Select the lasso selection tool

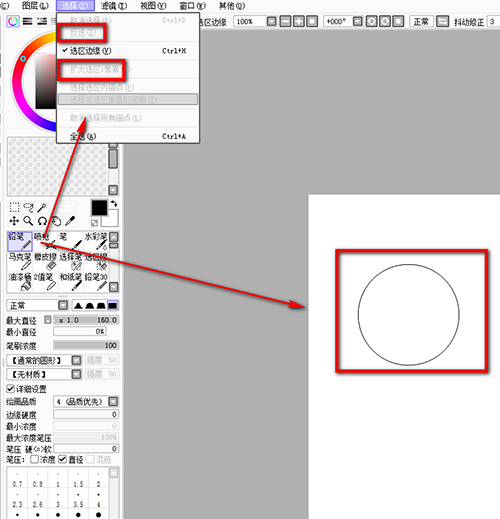[28, 207]
